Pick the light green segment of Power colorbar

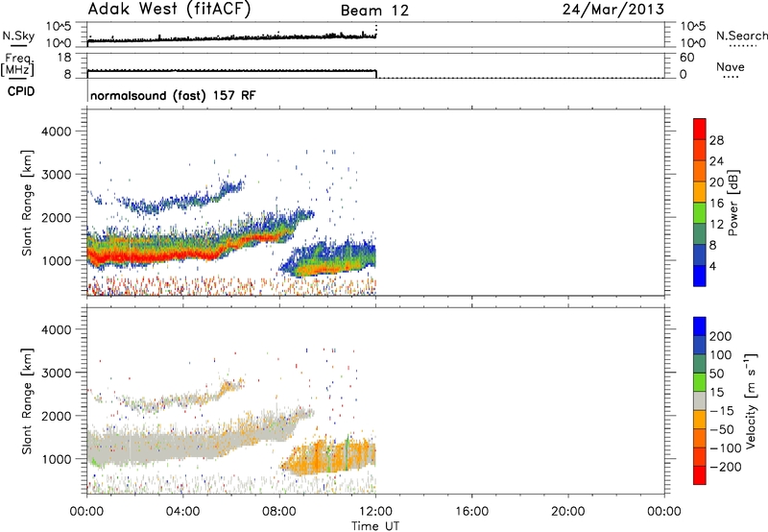click(x=700, y=213)
